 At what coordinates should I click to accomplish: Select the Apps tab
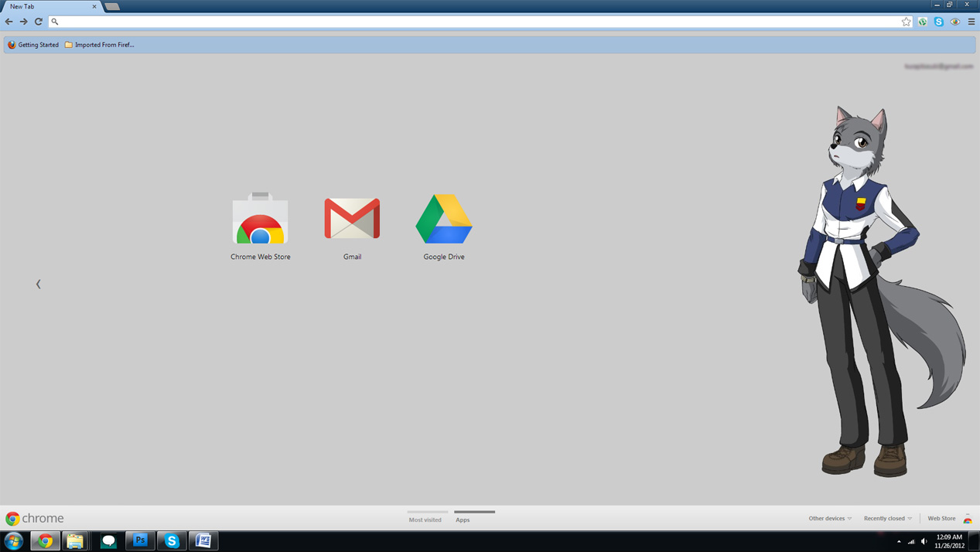463,520
